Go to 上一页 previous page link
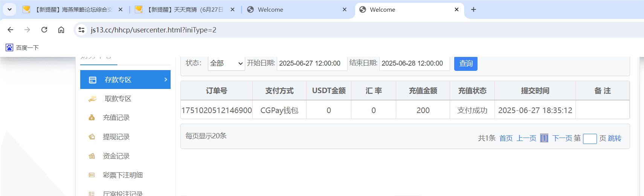This screenshot has height=196, width=644. [x=526, y=138]
